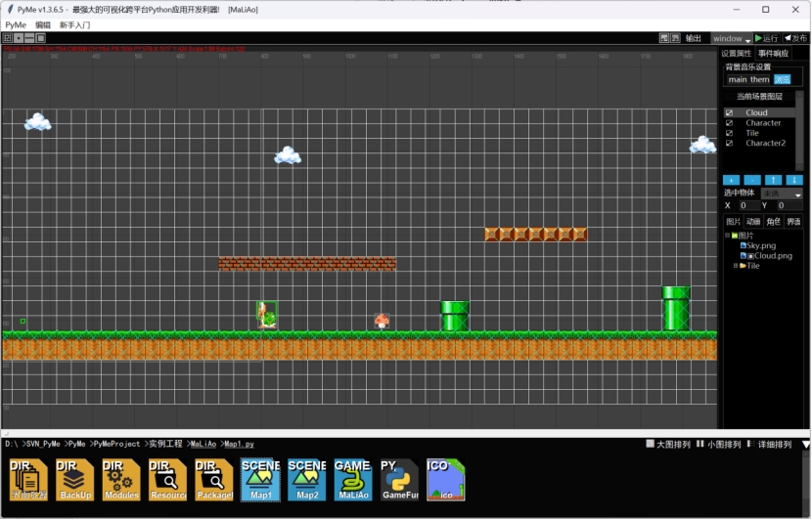This screenshot has height=519, width=812.
Task: Collapse the 图片 tree root node
Action: [x=728, y=236]
